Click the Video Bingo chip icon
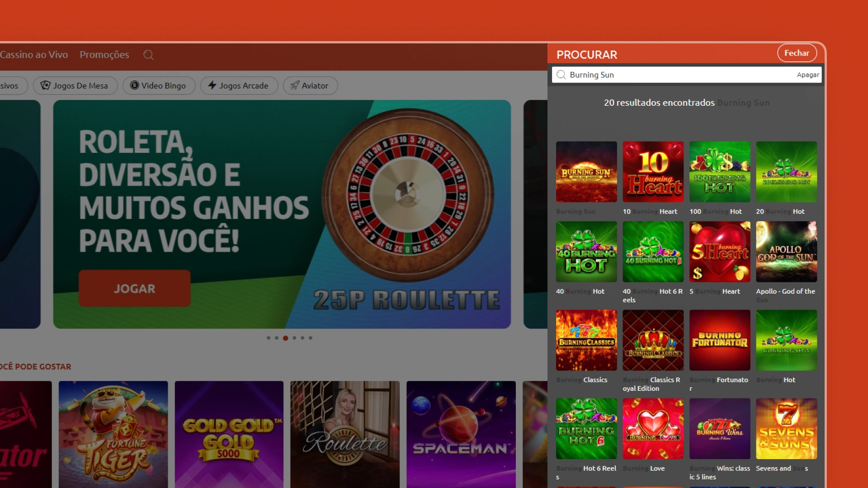Screen dimensions: 868x488 tap(134, 85)
